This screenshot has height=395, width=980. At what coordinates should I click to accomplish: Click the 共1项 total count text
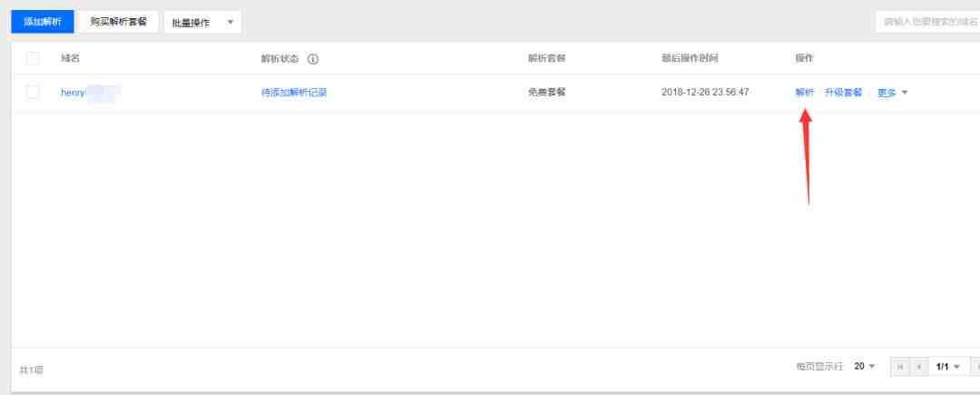pos(31,370)
